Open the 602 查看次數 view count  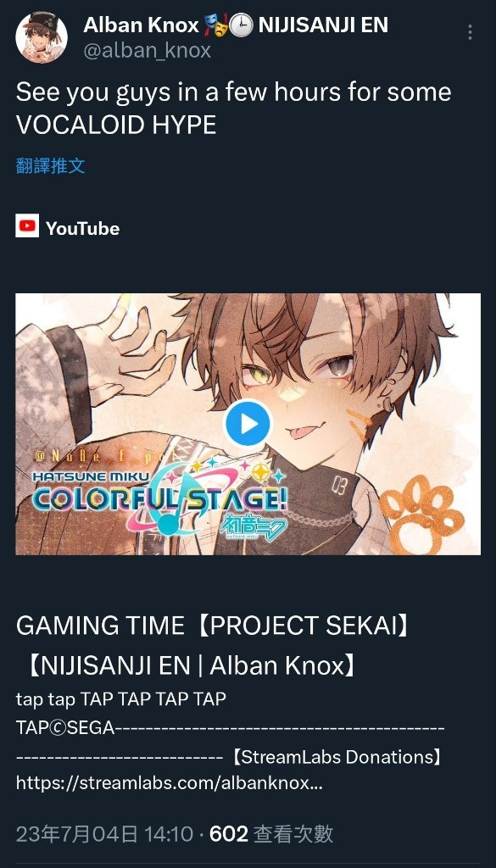pos(271,834)
